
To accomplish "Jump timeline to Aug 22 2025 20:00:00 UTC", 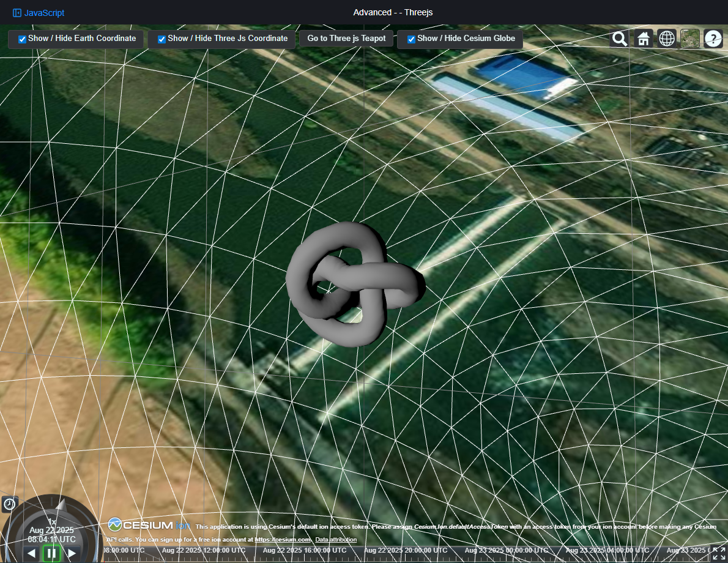I will 406,551.
